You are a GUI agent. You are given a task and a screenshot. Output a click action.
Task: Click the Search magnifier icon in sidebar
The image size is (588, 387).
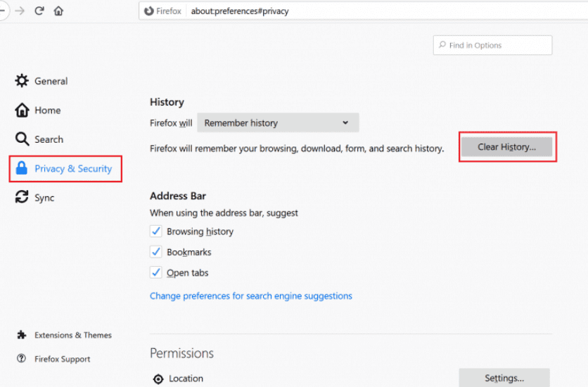pos(22,139)
